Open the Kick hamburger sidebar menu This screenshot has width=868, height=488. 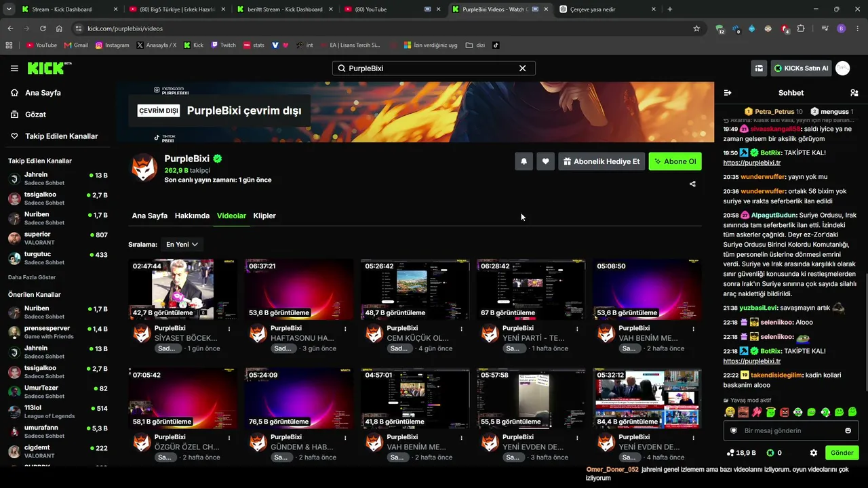[14, 68]
